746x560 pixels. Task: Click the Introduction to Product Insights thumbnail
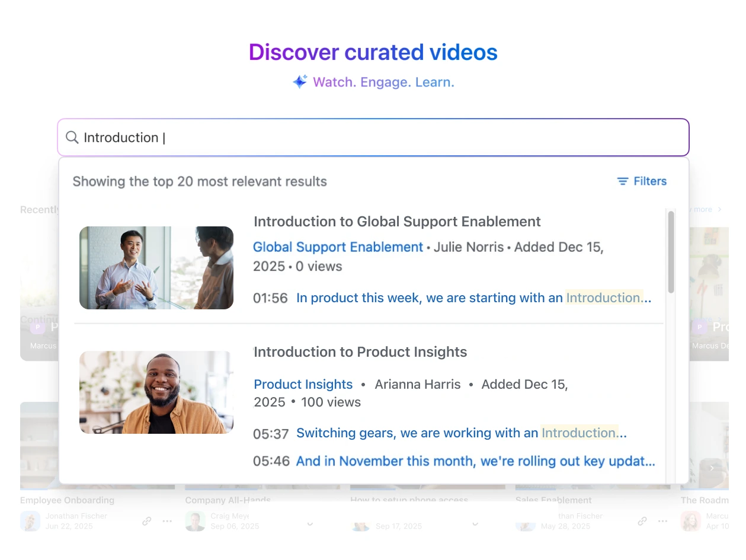[156, 392]
